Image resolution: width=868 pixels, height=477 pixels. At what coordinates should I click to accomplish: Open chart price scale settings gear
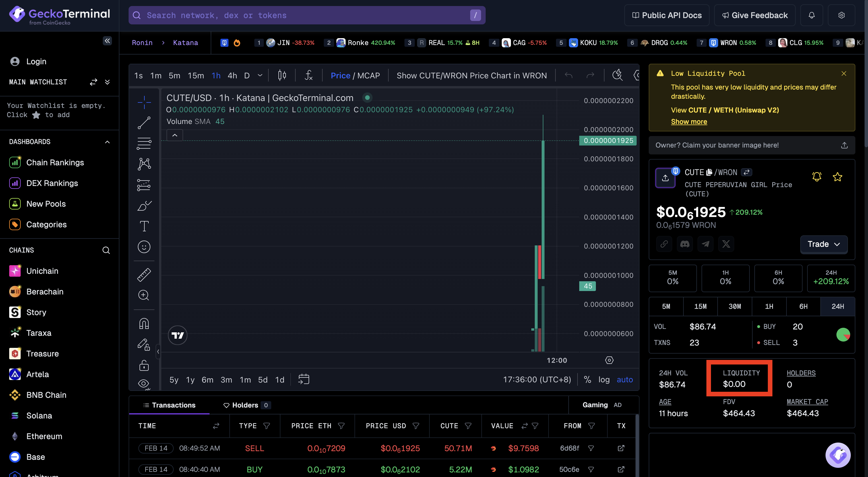pyautogui.click(x=609, y=360)
